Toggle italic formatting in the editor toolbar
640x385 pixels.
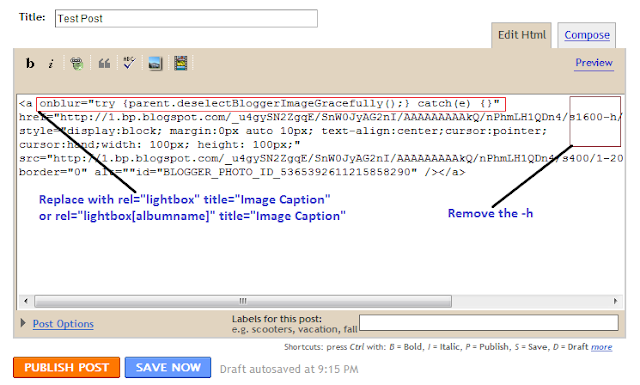[51, 64]
